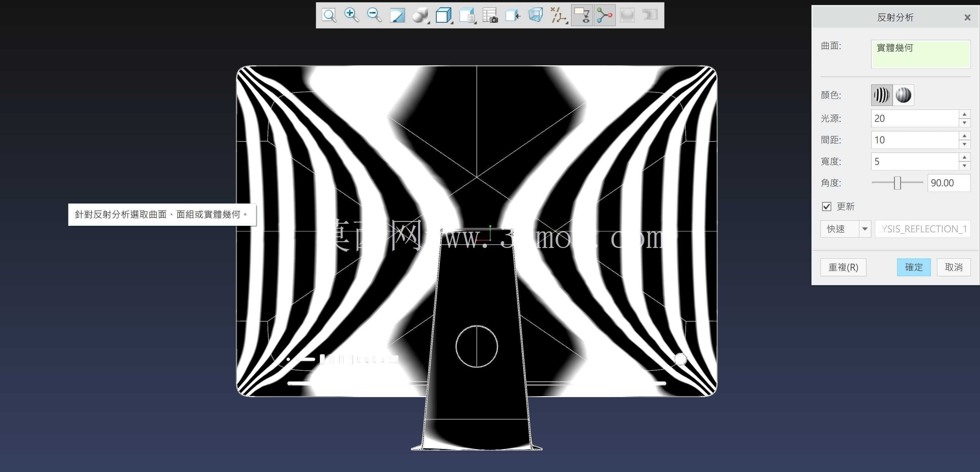Click the view manager table-camera icon
980x472 pixels.
click(490, 16)
